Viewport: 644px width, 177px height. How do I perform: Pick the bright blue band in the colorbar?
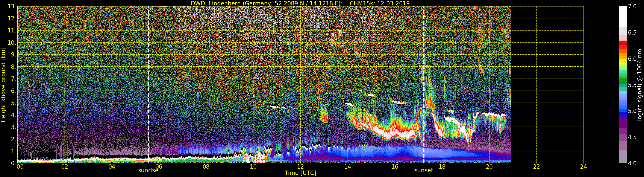click(623, 111)
